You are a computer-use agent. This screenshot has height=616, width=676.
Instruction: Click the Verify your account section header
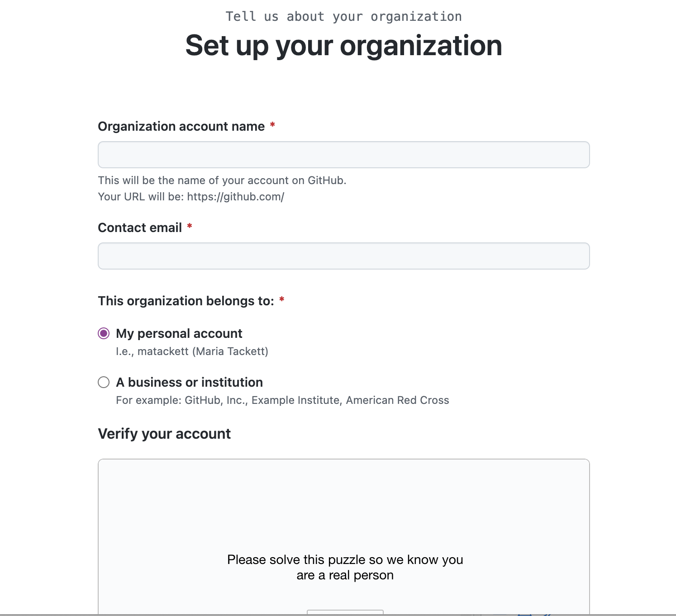pos(164,433)
